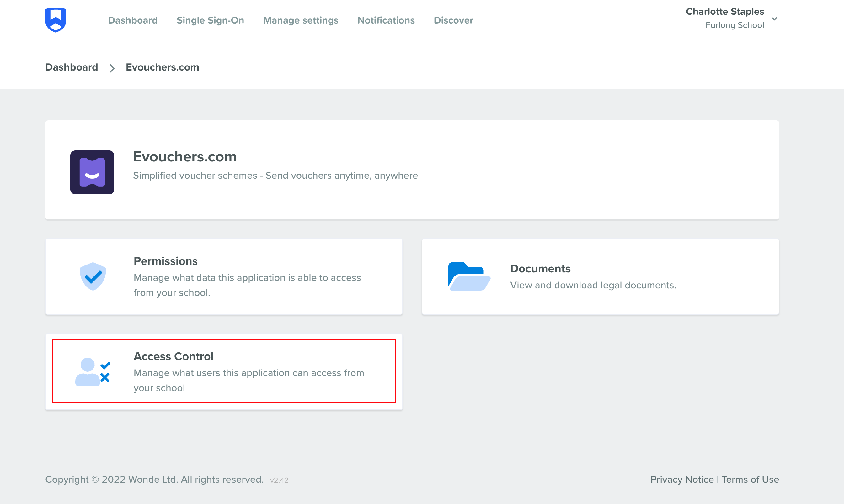Screen dimensions: 844x504
Task: Click the Evouchers.com breadcrumb
Action: pos(162,67)
